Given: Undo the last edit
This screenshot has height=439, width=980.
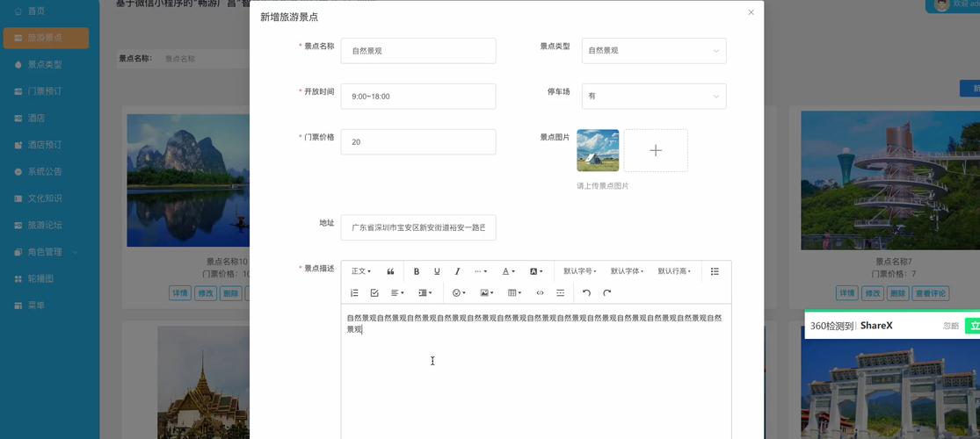Looking at the screenshot, I should [x=586, y=293].
